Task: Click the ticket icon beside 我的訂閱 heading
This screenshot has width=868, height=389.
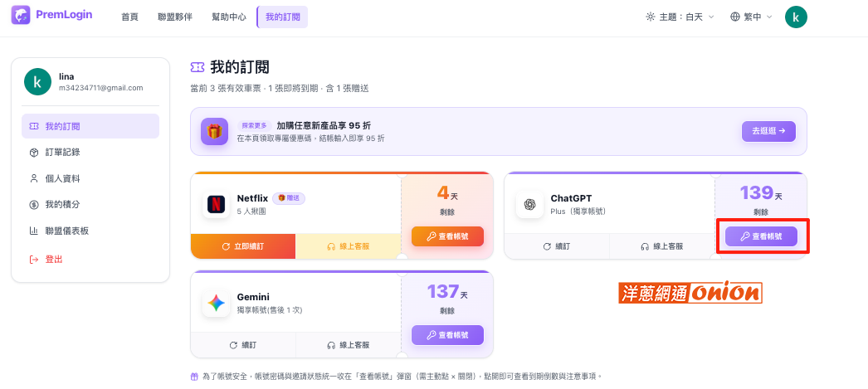Action: (197, 67)
